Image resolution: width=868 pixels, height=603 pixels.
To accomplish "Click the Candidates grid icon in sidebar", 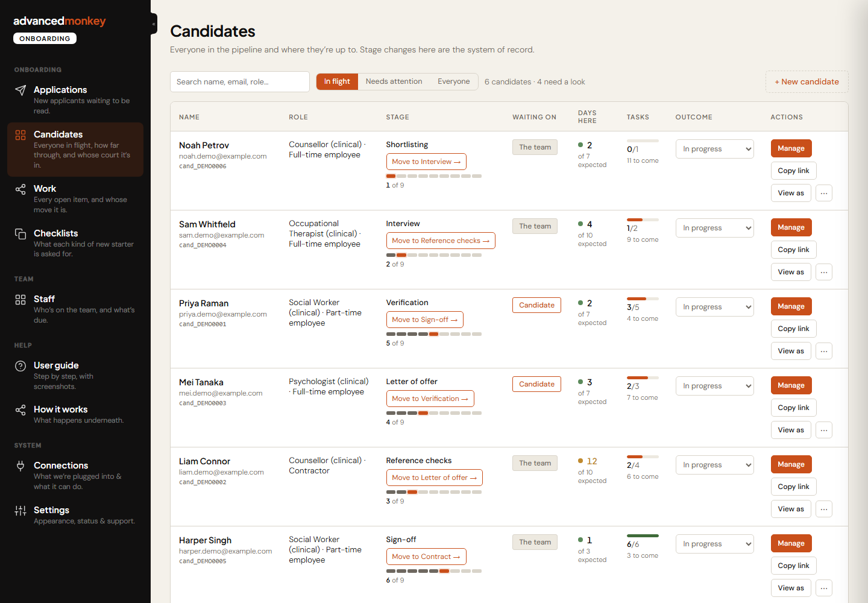I will 20,135.
